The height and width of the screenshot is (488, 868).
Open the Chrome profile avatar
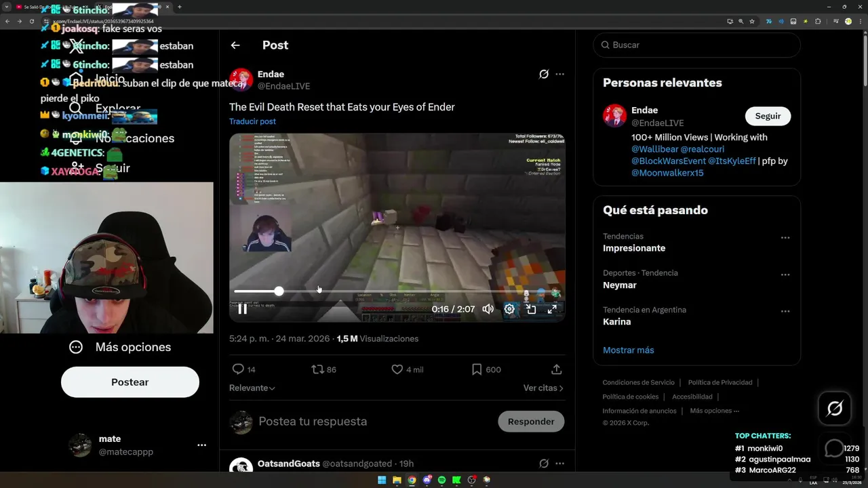coord(848,21)
